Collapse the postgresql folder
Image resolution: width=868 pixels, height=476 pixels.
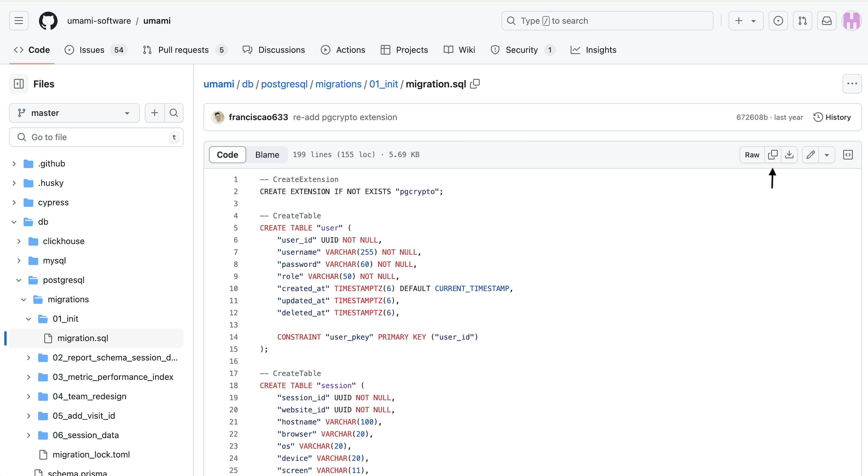point(19,280)
